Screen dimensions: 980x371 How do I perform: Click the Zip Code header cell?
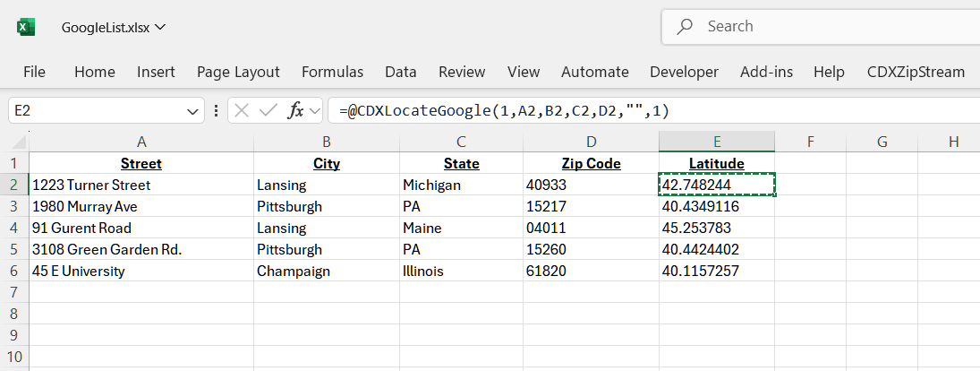[x=591, y=164]
